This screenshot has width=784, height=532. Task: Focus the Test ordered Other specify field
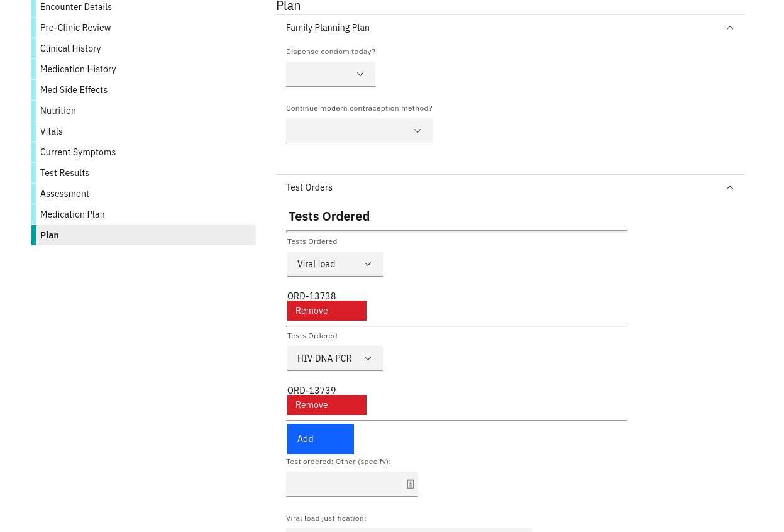tap(352, 484)
